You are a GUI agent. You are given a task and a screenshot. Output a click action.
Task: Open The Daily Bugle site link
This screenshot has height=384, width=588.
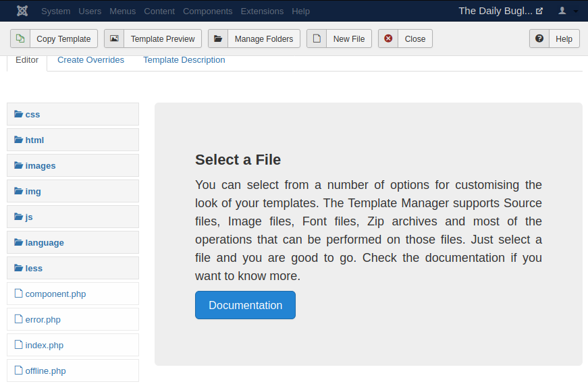click(x=501, y=11)
